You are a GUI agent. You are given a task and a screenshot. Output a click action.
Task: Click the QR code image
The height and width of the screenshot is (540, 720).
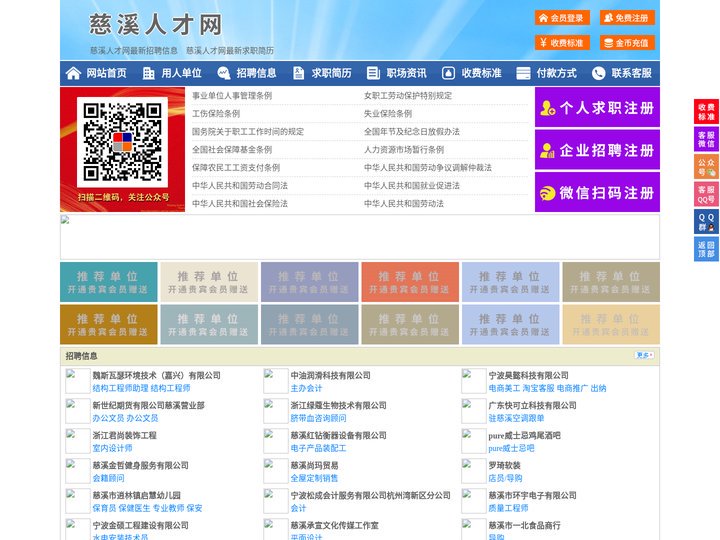(x=122, y=142)
